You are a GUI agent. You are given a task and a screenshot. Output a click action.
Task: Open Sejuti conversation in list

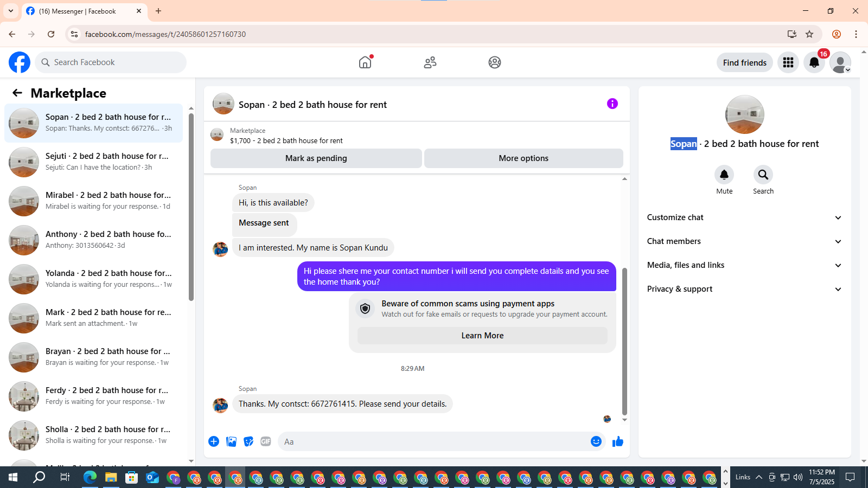tap(94, 162)
